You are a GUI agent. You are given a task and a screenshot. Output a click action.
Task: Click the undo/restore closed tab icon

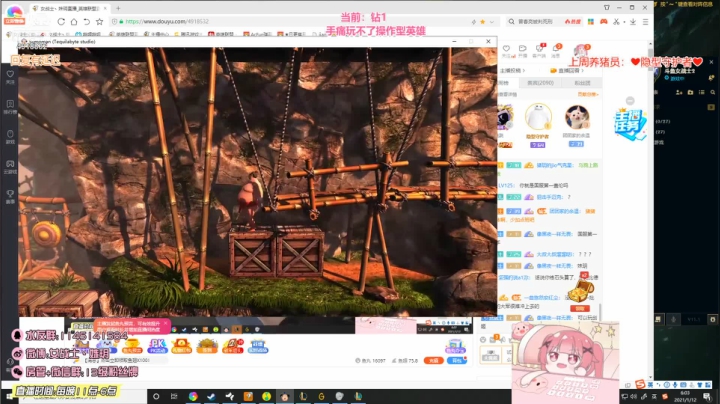(86, 22)
